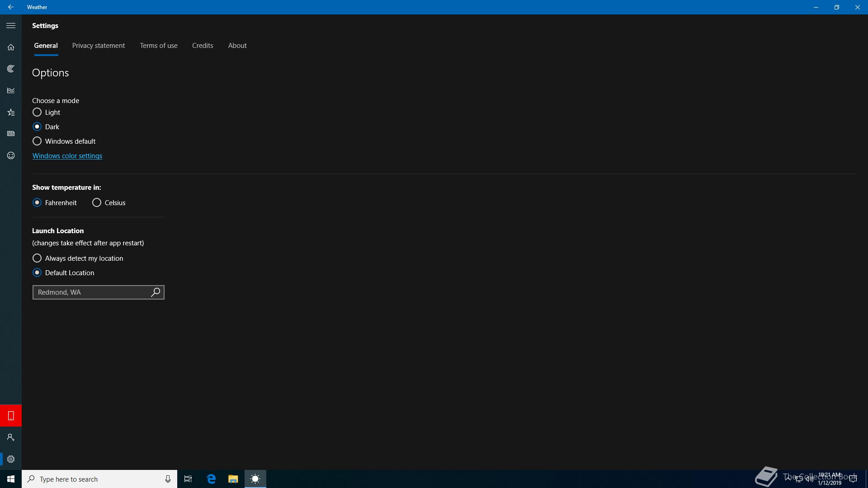Select Always detect my location
The height and width of the screenshot is (488, 868).
tap(78, 258)
